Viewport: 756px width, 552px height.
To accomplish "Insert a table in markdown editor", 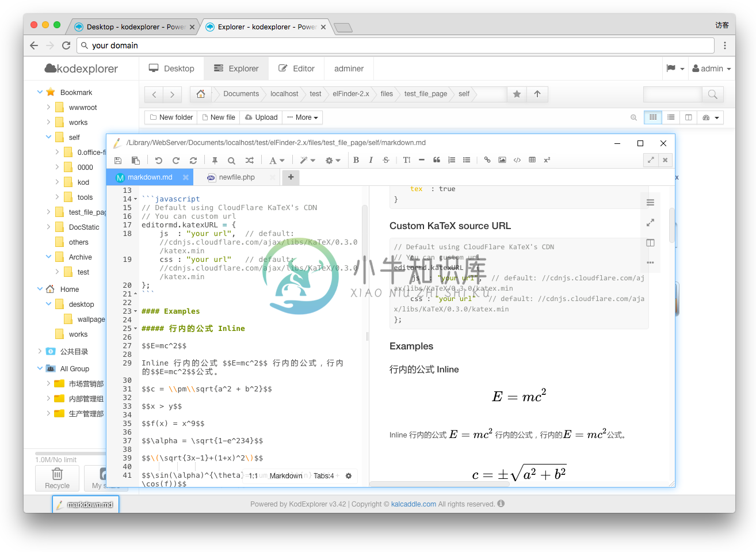I will pos(532,160).
